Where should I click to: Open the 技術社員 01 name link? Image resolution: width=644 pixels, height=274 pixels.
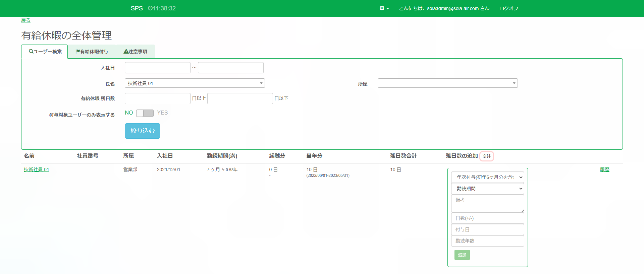click(x=36, y=170)
